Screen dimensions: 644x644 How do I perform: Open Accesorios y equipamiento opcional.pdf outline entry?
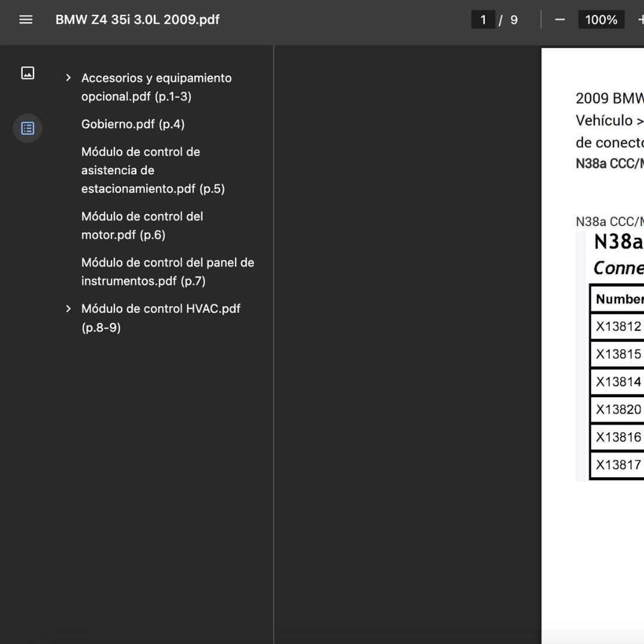pos(156,87)
